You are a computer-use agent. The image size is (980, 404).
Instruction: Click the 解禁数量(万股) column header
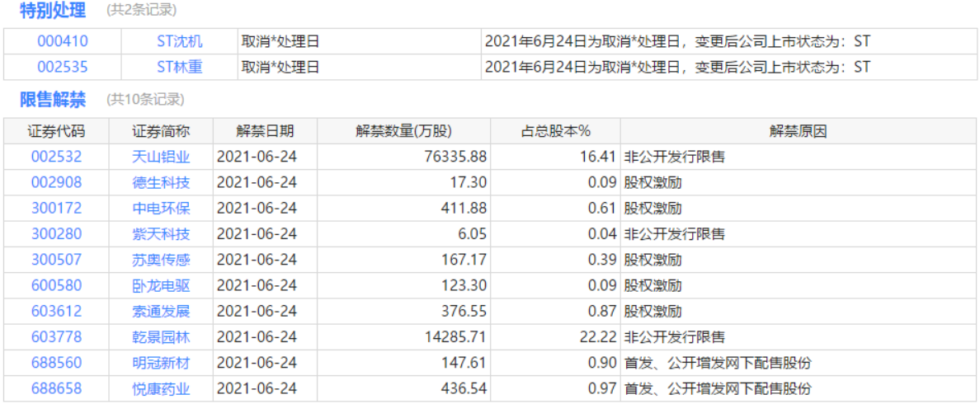tap(403, 131)
